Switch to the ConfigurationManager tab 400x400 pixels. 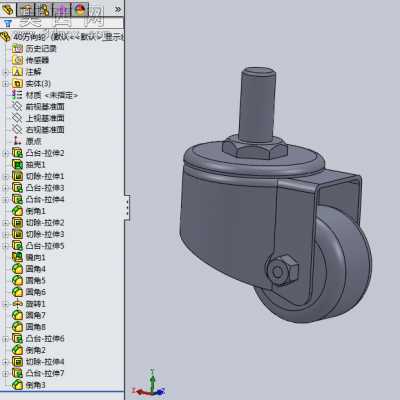click(44, 9)
